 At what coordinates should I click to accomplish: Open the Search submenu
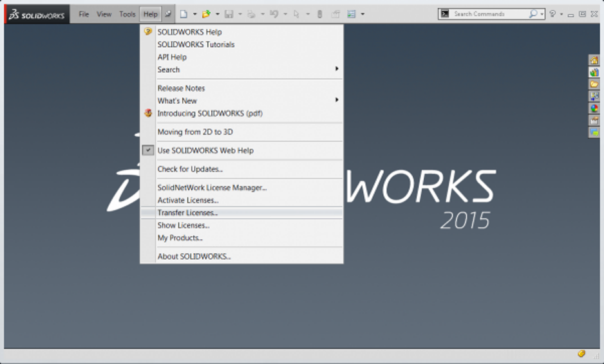(x=241, y=69)
